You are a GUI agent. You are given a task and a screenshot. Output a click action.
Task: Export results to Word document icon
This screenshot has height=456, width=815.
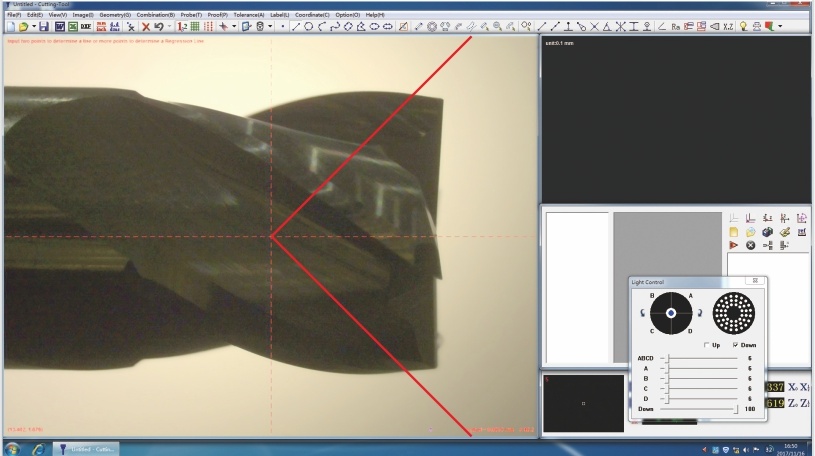tap(60, 26)
